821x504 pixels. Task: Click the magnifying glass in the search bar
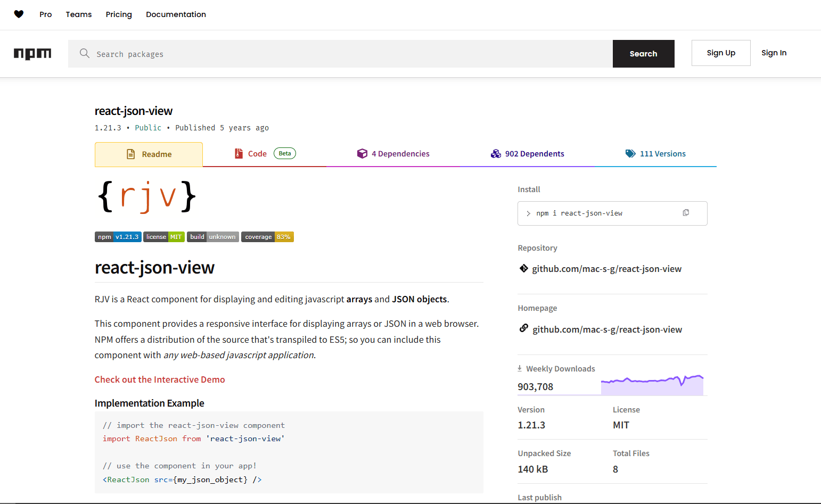[x=85, y=53]
